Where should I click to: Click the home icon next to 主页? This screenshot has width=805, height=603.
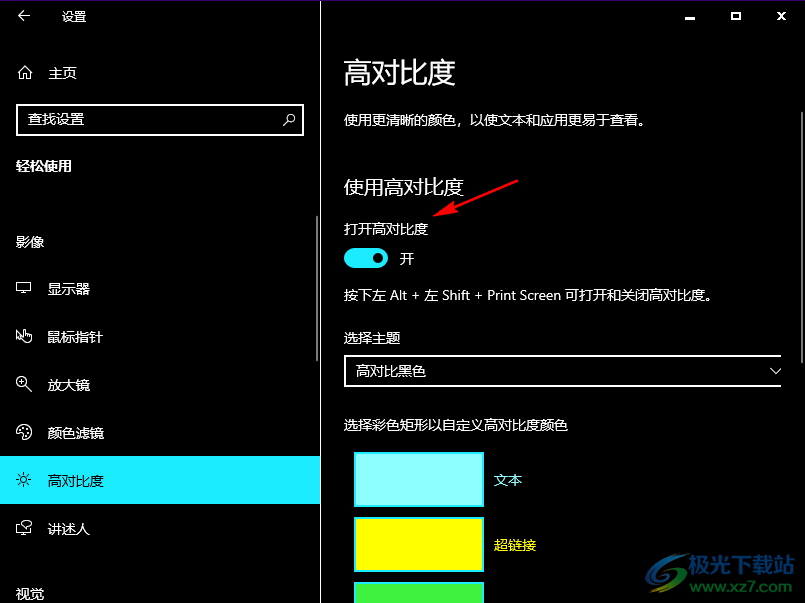(x=25, y=73)
